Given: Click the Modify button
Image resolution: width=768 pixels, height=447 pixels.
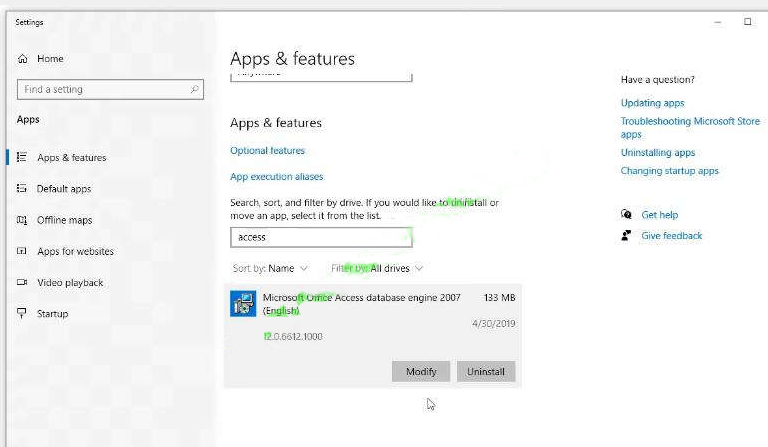Looking at the screenshot, I should [x=421, y=372].
